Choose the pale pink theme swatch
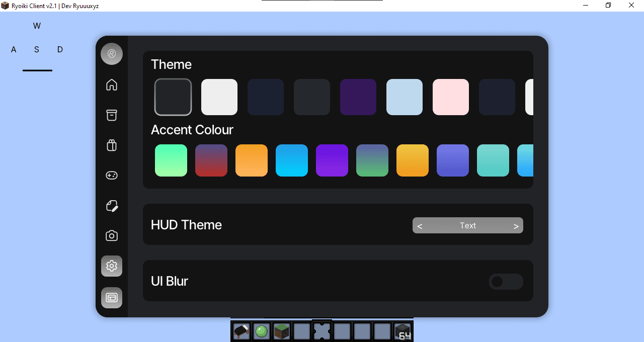This screenshot has width=644, height=342. [451, 97]
